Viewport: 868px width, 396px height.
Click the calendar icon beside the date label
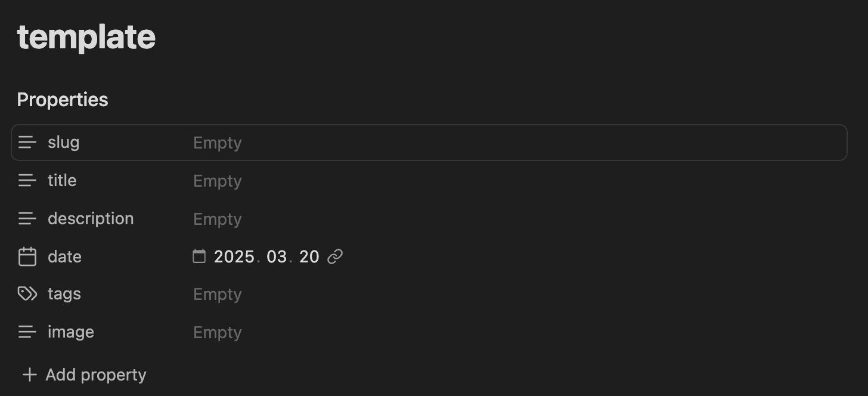click(x=27, y=257)
